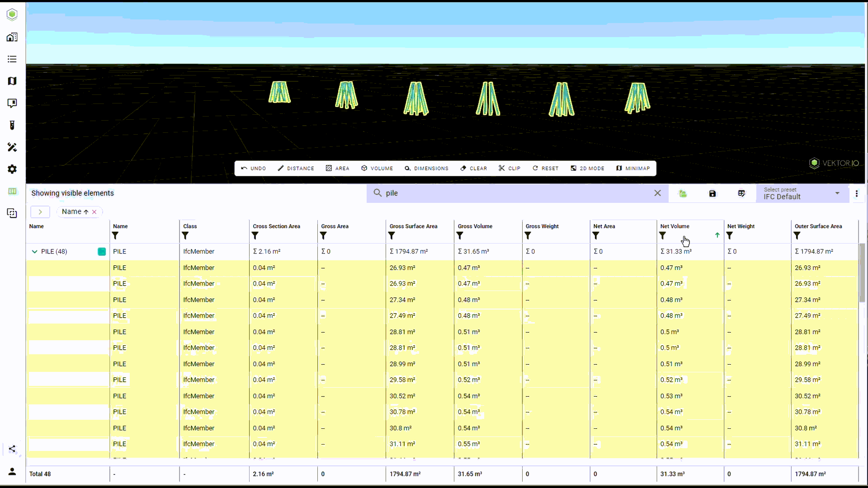Screen dimensions: 868x488
Task: Click the edit table columns icon
Action: tap(741, 193)
